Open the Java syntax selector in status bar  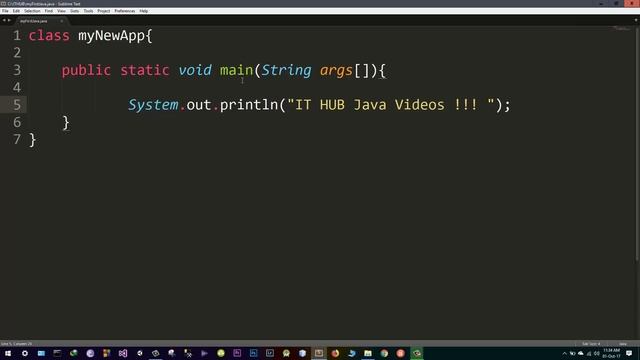(x=623, y=344)
